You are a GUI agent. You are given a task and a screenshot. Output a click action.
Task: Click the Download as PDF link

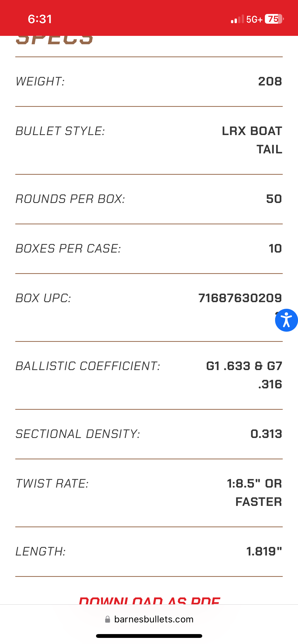click(x=149, y=601)
